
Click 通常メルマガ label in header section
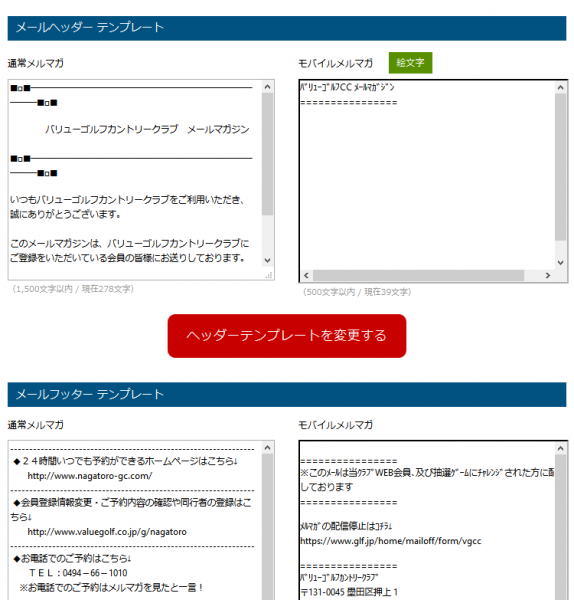point(36,63)
